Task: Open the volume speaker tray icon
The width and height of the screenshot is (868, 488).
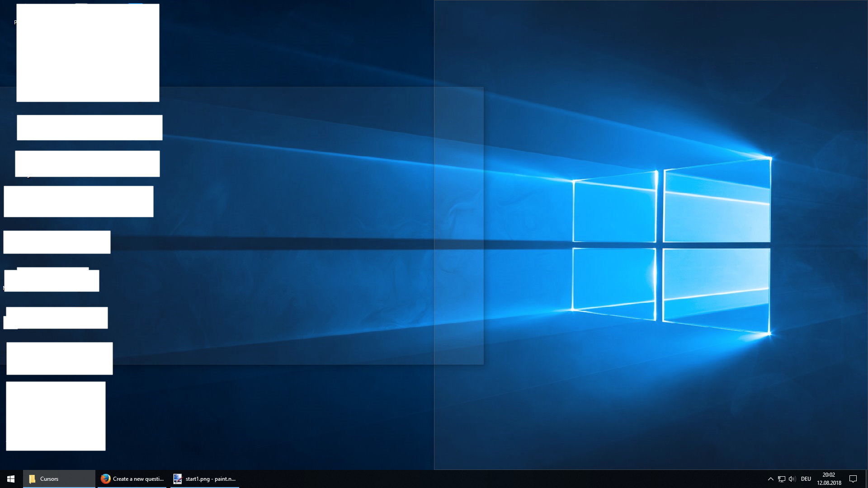Action: 792,479
